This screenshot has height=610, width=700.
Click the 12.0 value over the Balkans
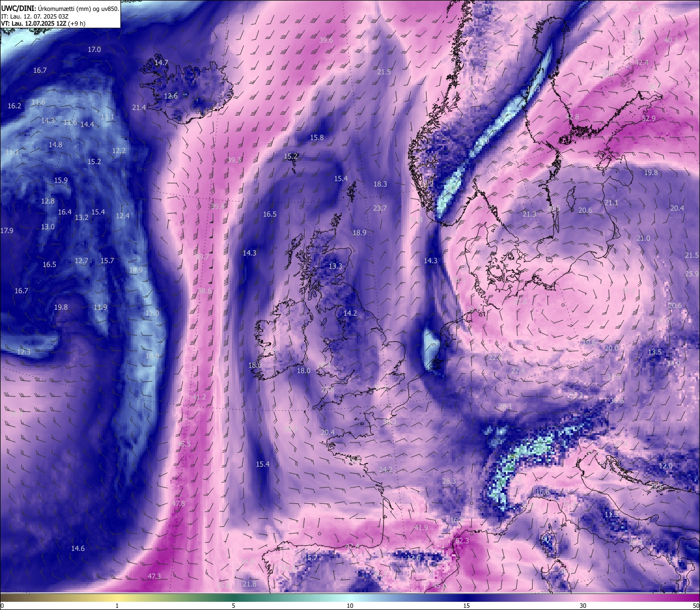666,466
